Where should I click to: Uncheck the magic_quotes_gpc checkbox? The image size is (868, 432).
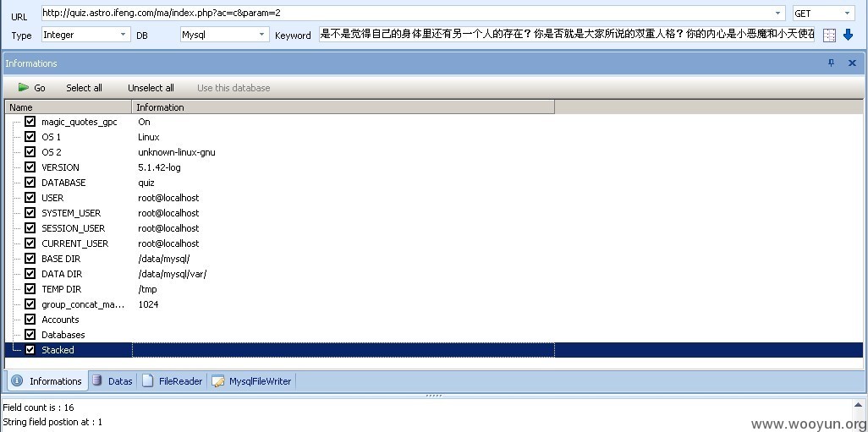(30, 121)
